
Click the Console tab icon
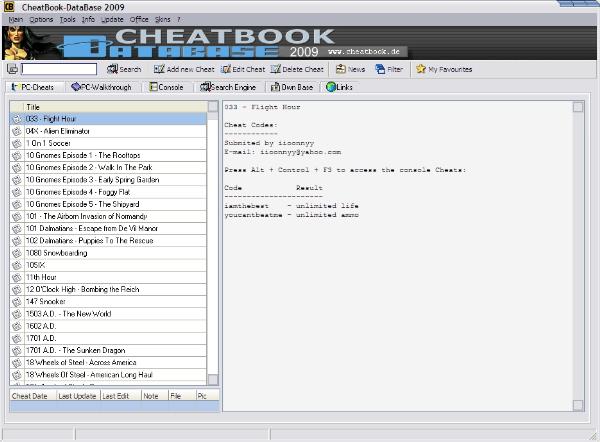(153, 87)
